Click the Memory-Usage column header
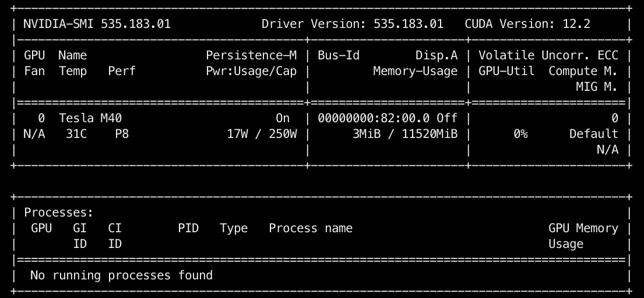Screen dimensions: 644x298 pos(416,71)
